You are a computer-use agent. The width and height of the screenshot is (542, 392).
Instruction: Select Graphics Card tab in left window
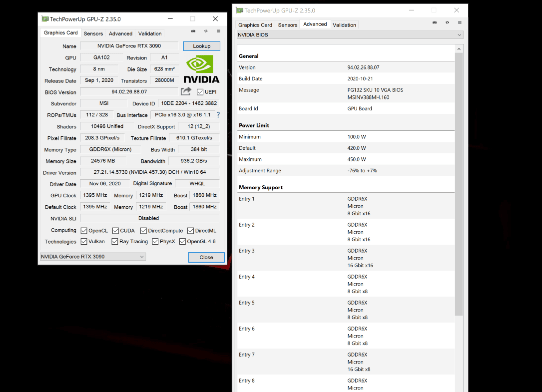point(61,33)
